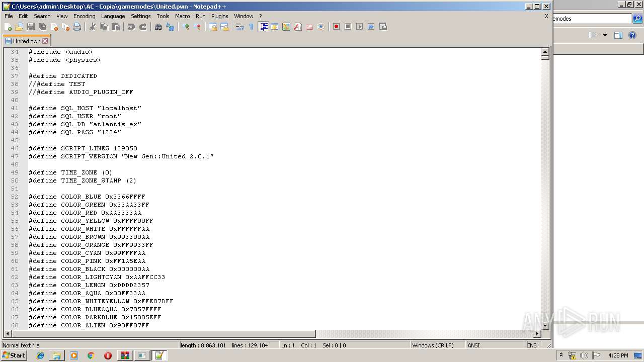This screenshot has height=362, width=644.
Task: Open the Search menu
Action: [x=42, y=16]
